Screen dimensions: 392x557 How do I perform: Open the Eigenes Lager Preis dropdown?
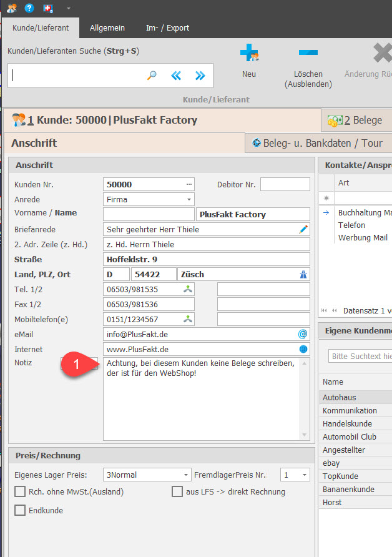(x=185, y=475)
